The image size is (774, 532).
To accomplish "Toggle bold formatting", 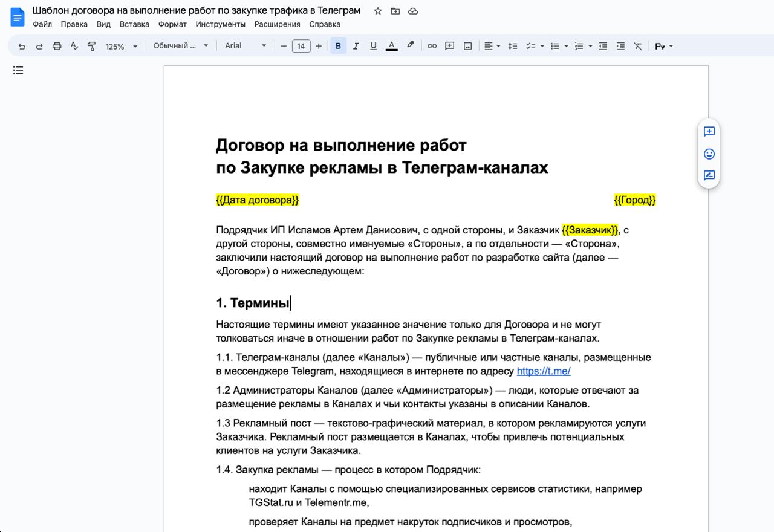I will [x=338, y=46].
